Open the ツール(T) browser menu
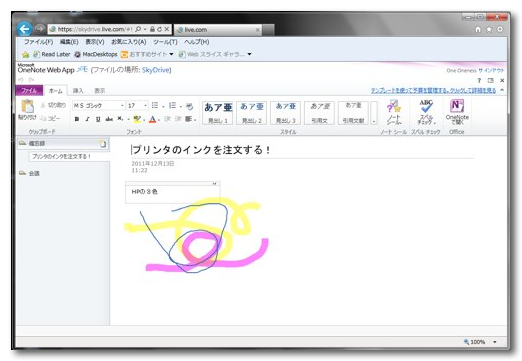The image size is (522, 361). coord(165,42)
